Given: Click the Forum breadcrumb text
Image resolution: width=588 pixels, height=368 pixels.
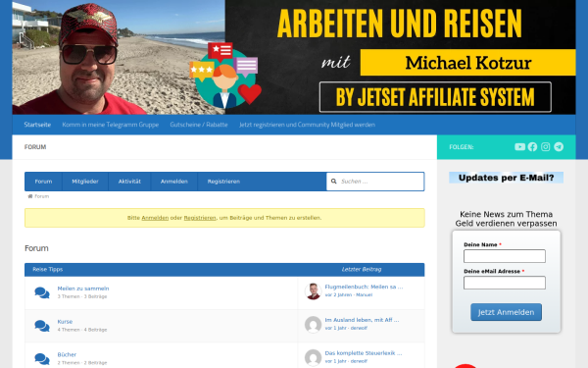Looking at the screenshot, I should click(41, 196).
